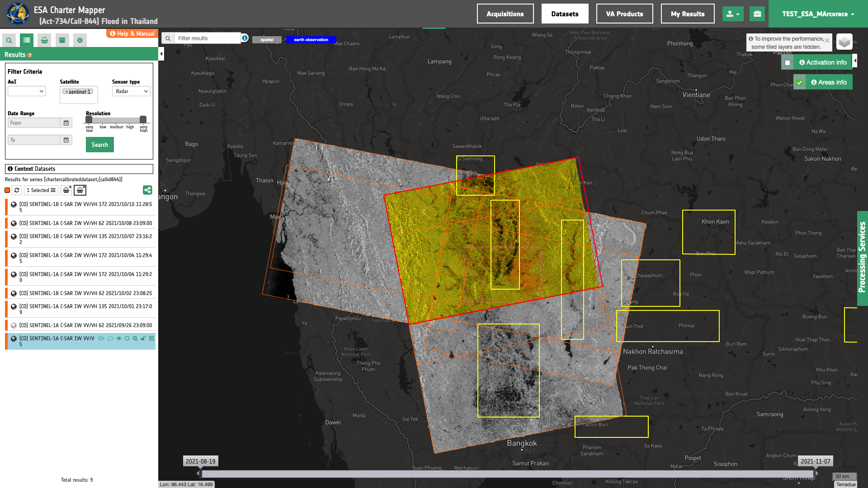Click the 2021-08-19 timeline start marker

(x=200, y=461)
